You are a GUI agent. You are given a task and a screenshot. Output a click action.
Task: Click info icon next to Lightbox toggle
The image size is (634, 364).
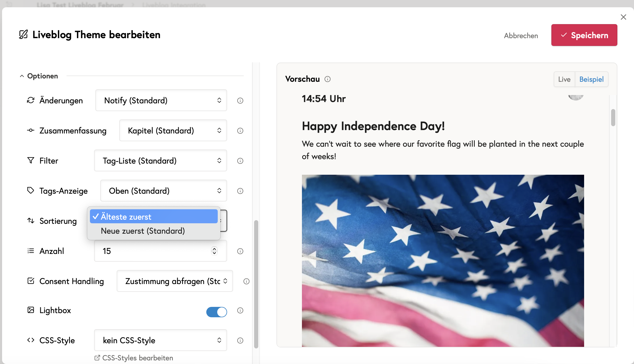click(x=240, y=310)
